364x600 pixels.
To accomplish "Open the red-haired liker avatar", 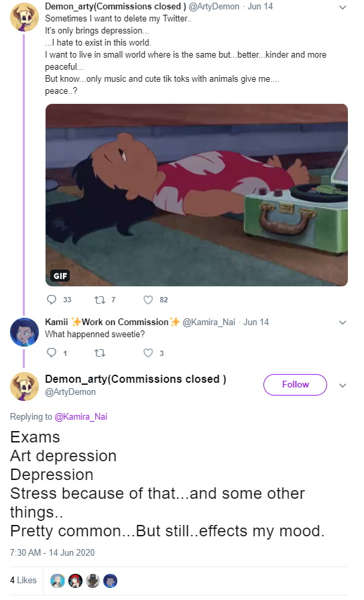I will pyautogui.click(x=75, y=581).
